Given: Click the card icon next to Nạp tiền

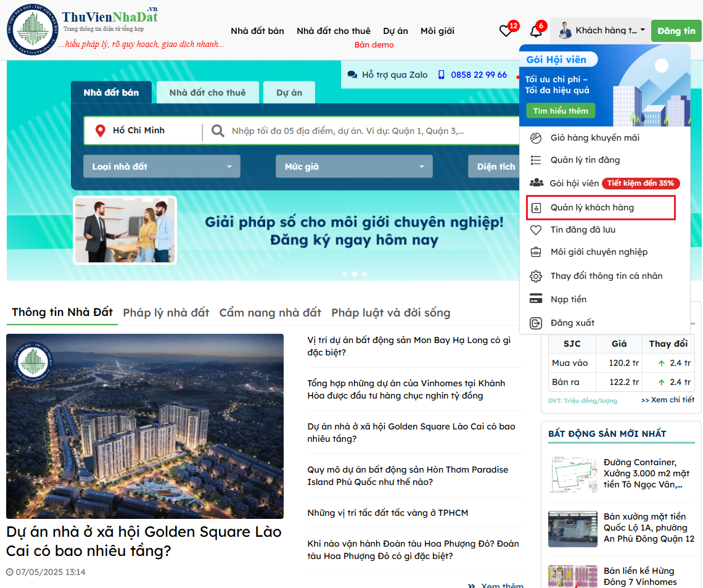Looking at the screenshot, I should tap(536, 299).
